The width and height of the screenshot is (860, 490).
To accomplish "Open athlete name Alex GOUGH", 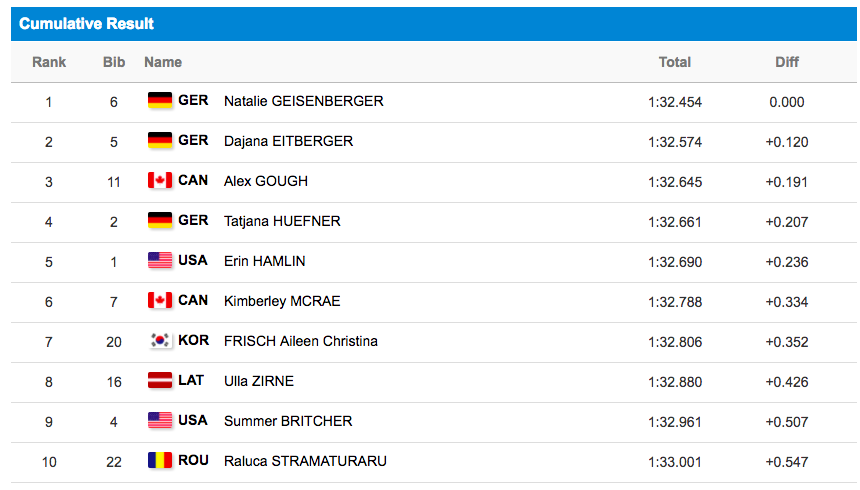I will pyautogui.click(x=265, y=181).
